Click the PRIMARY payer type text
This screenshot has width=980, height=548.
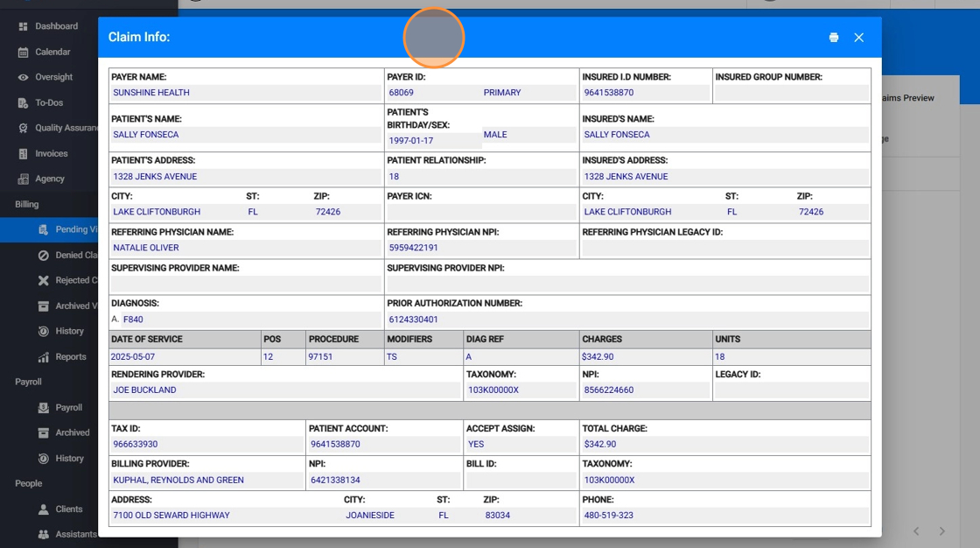point(502,93)
